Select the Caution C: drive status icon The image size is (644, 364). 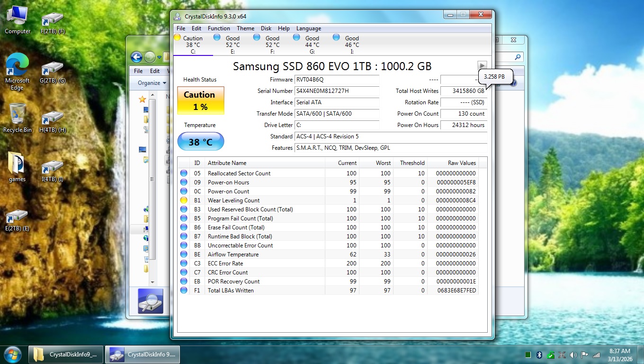click(177, 37)
